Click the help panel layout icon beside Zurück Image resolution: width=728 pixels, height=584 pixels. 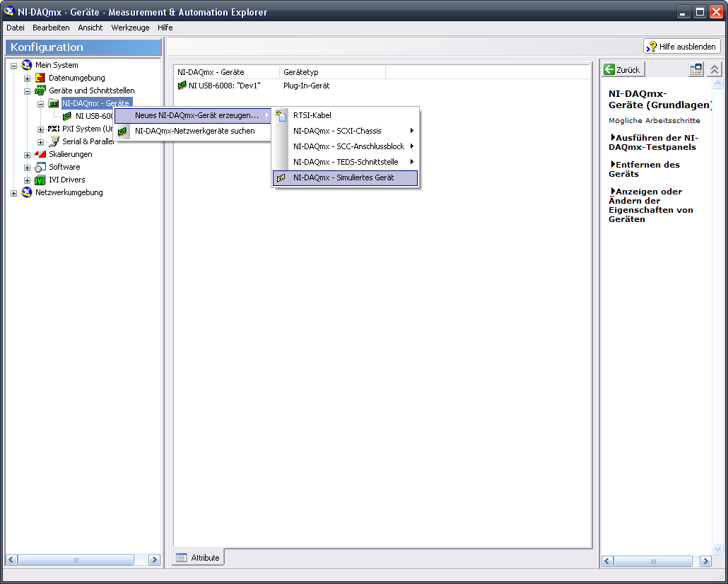coord(696,69)
